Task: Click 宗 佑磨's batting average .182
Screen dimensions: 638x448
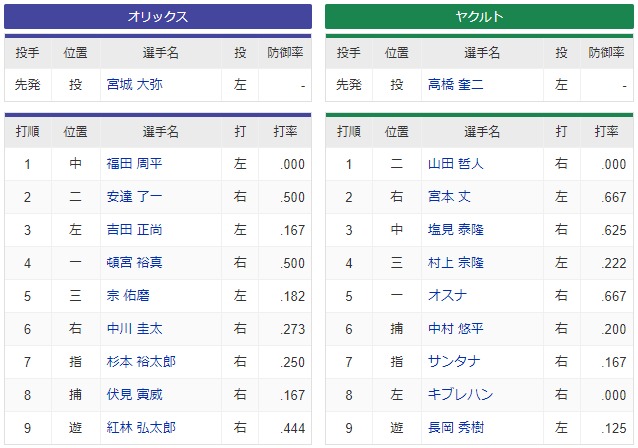Action: tap(292, 296)
